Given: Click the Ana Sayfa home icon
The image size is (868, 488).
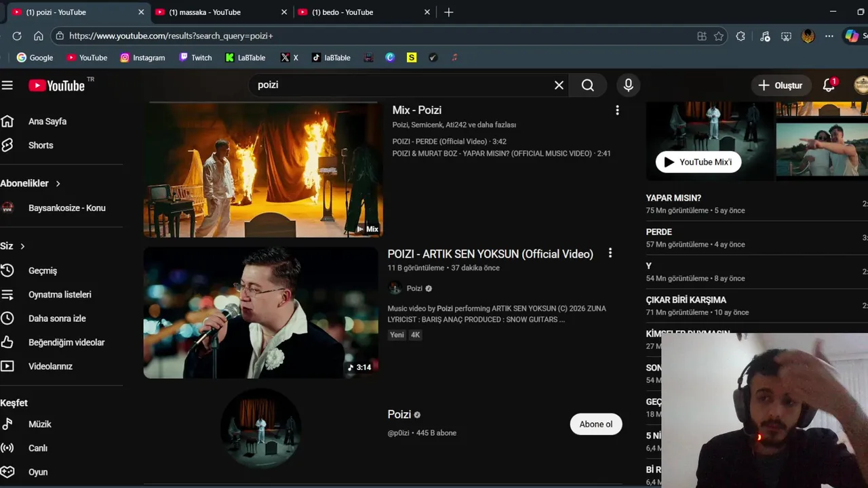Looking at the screenshot, I should click(x=7, y=121).
